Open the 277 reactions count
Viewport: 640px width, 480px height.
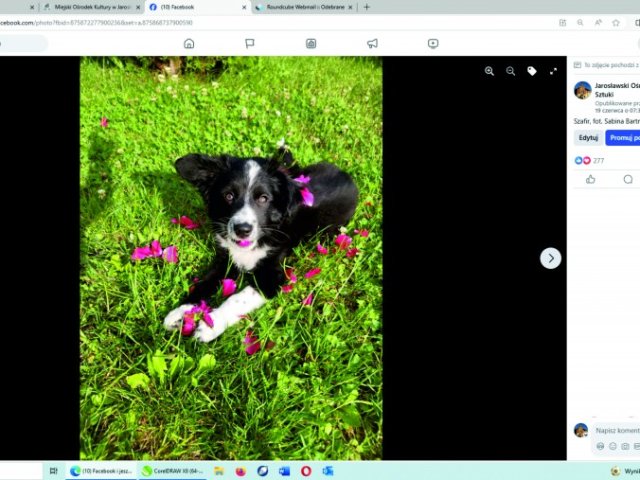(x=598, y=160)
